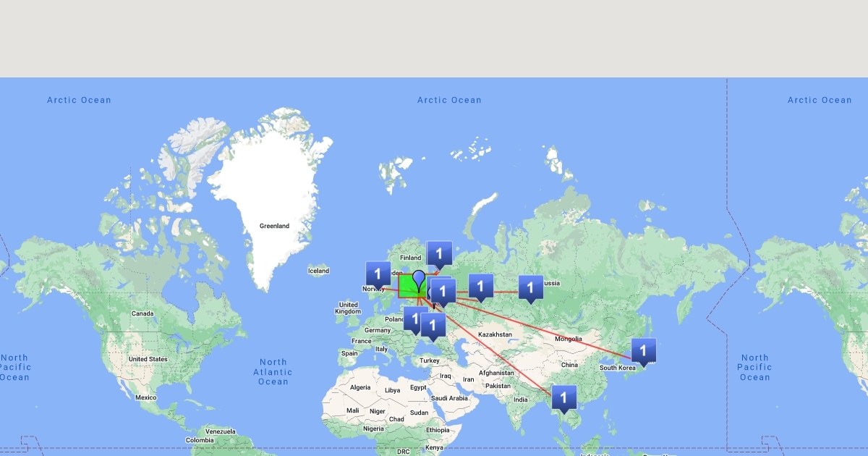Click the marker midway between the cluster and Russia
The image size is (868, 456).
(x=480, y=287)
